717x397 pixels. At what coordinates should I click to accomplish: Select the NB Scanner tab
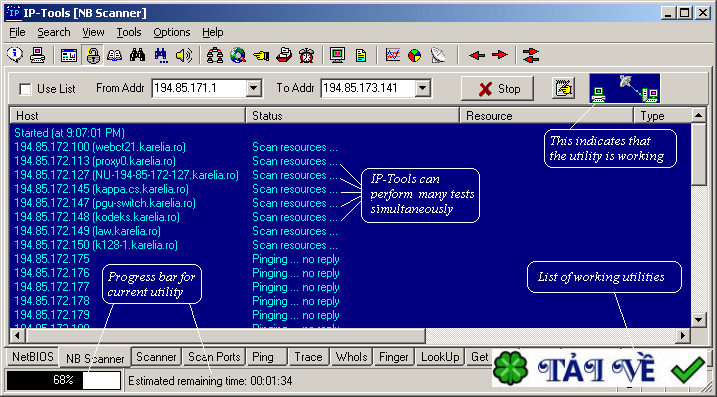coord(95,359)
